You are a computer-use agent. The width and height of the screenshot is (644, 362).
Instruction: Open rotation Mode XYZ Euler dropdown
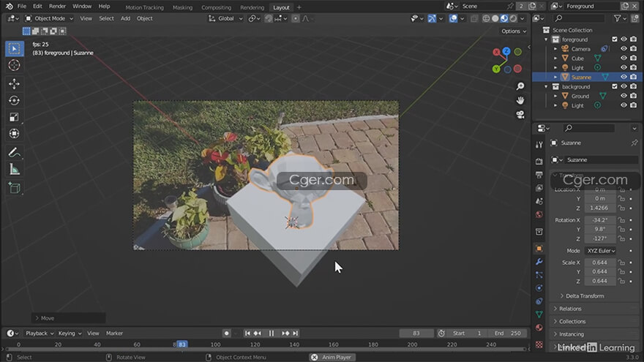point(600,250)
